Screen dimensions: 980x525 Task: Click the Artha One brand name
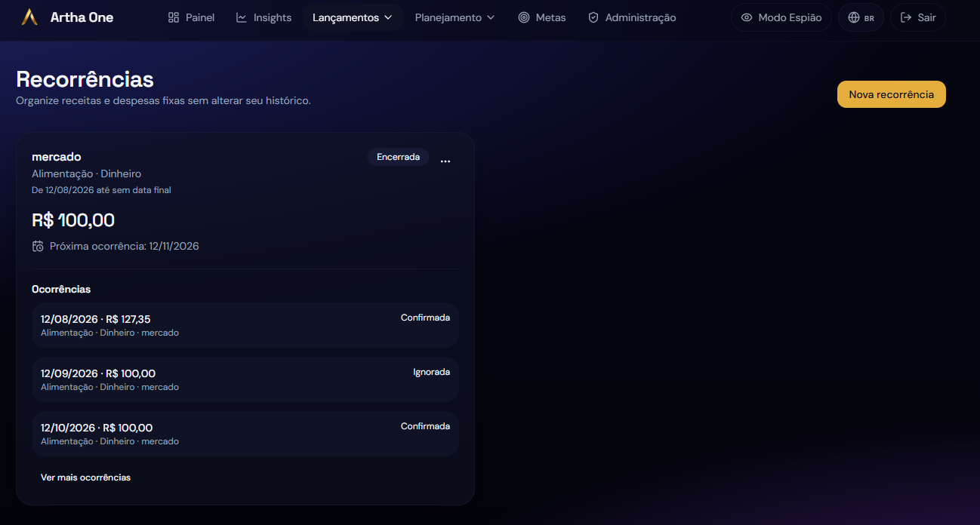(82, 17)
